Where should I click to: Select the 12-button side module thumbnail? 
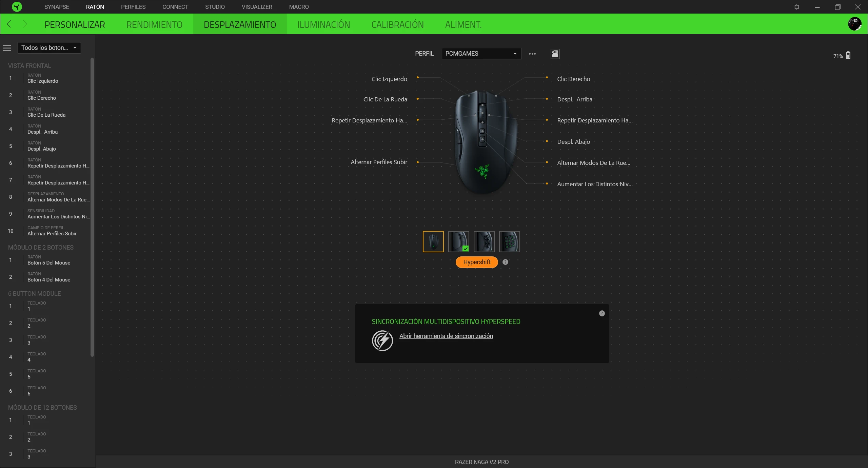pos(509,241)
